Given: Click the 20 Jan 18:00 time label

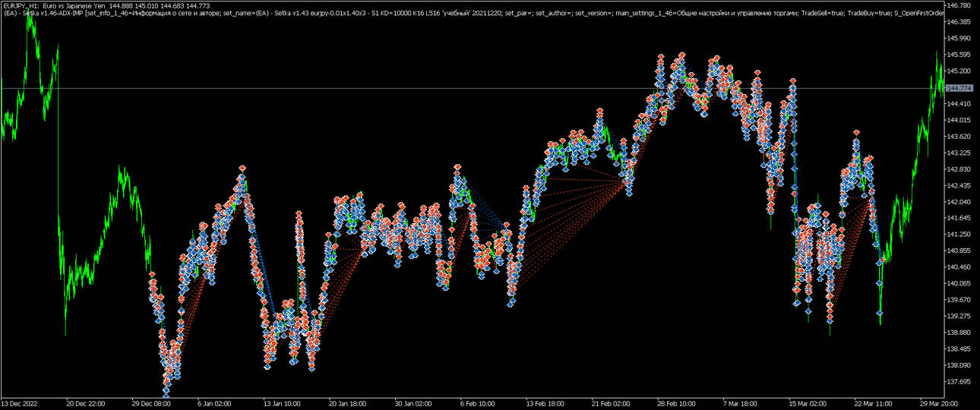Looking at the screenshot, I should (x=348, y=404).
